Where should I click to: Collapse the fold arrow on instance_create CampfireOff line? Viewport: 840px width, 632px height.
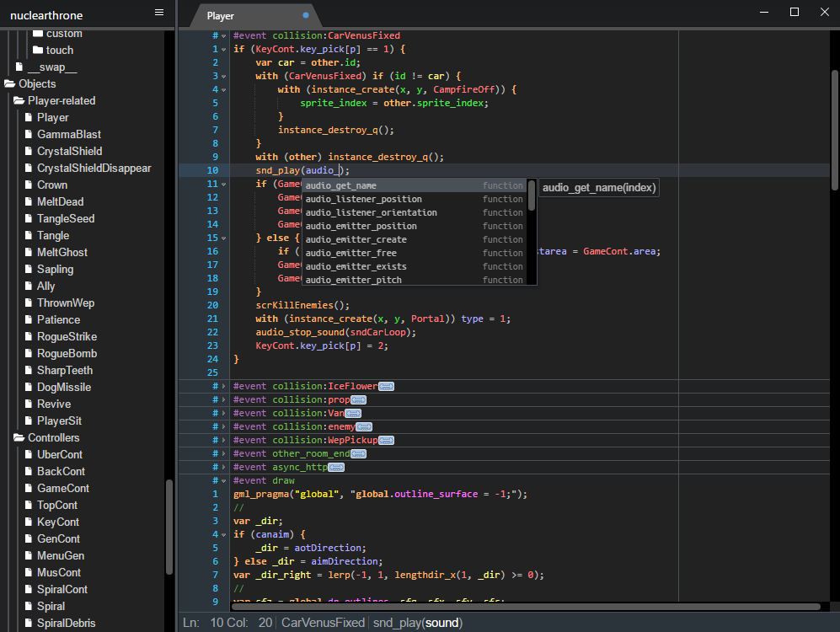pos(224,89)
